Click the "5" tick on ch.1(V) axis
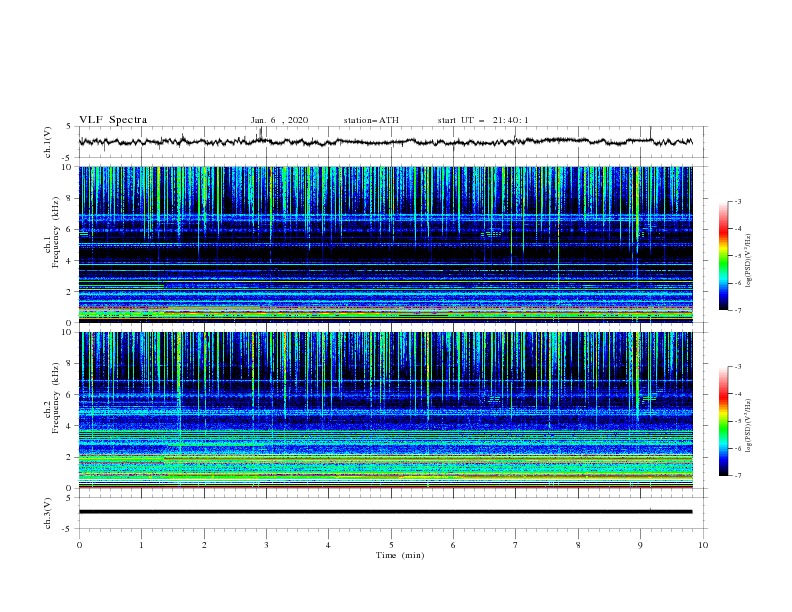792x612 pixels. (69, 126)
